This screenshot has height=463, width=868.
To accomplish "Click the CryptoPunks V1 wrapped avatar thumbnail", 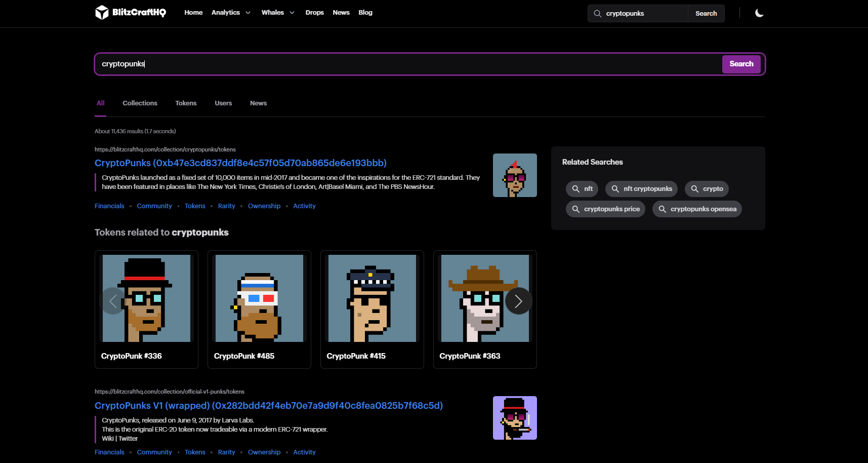I will click(515, 418).
